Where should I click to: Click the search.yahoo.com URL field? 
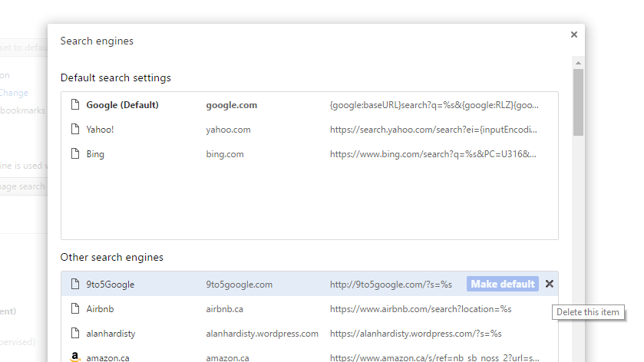tap(434, 130)
